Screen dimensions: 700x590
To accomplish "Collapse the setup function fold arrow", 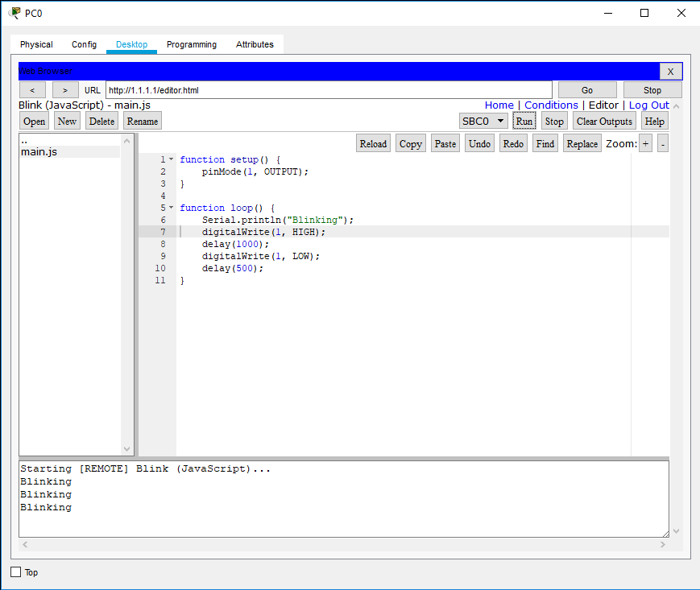I will 170,159.
